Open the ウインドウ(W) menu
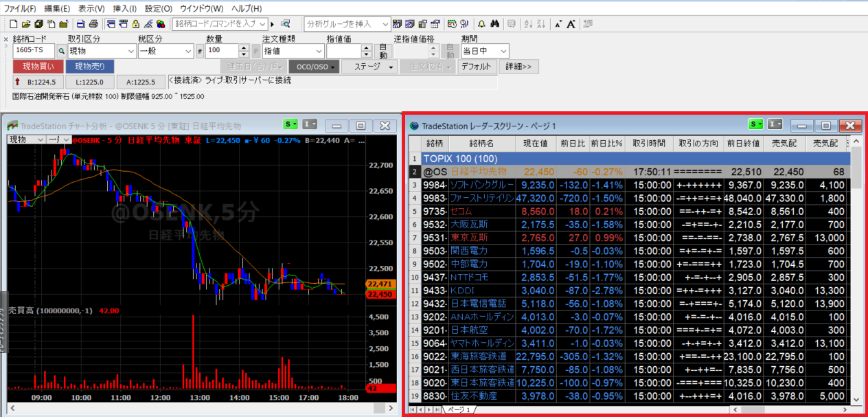The width and height of the screenshot is (868, 417). 202,8
